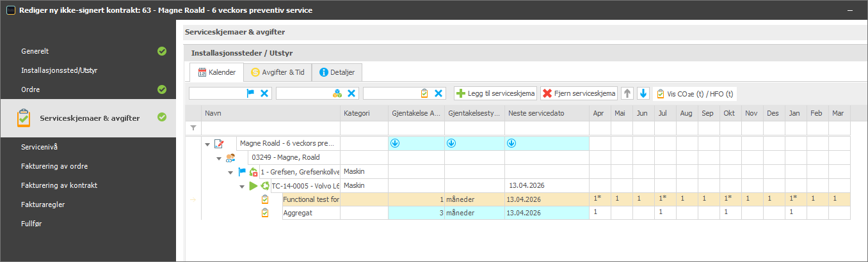Switch to the Detaljer tab
Screen dimensions: 868x262
[337, 72]
